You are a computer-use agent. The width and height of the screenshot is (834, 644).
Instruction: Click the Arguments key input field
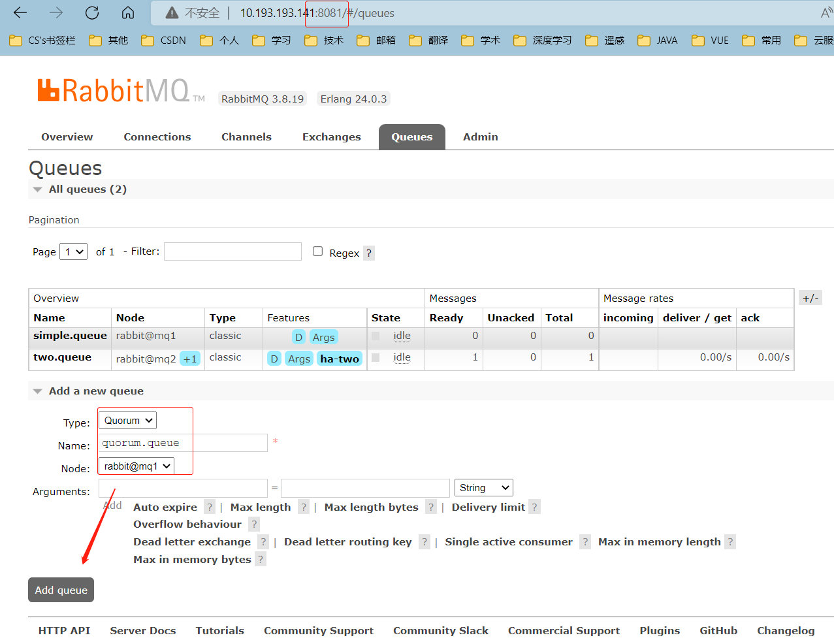[x=183, y=488]
